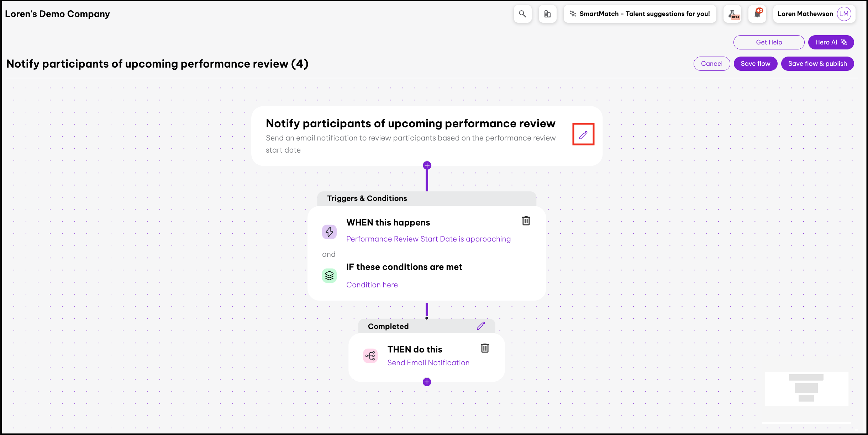Screen dimensions: 868x435
Task: Click the Condition here link
Action: 372,285
